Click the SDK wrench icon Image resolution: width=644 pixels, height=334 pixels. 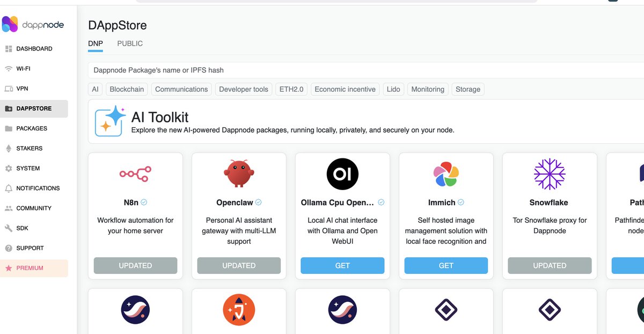click(8, 228)
